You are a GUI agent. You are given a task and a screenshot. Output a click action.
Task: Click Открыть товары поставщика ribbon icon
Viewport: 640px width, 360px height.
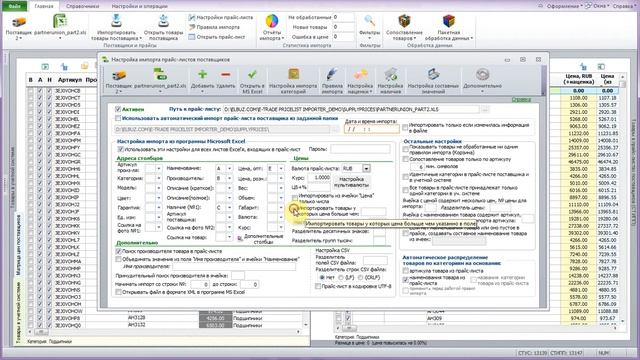coord(163,21)
